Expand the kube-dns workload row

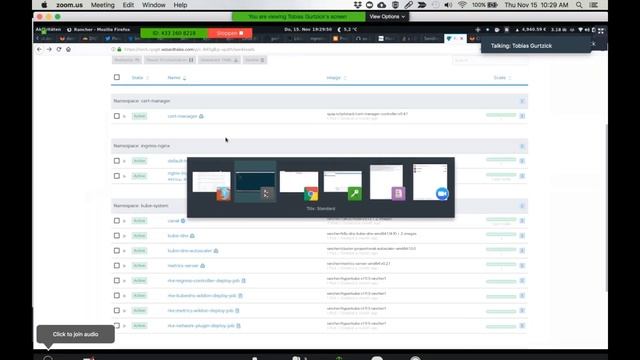click(x=124, y=236)
